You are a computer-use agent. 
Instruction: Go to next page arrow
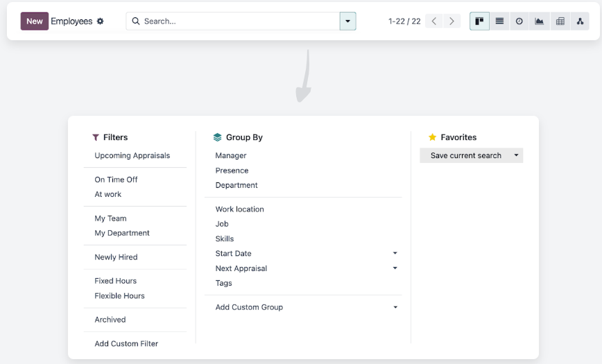coord(452,21)
